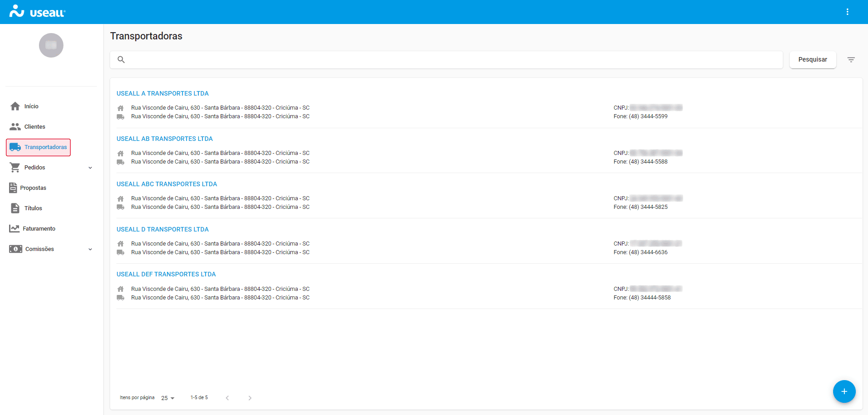The image size is (868, 415).
Task: Open the three-dot options menu
Action: pyautogui.click(x=847, y=12)
